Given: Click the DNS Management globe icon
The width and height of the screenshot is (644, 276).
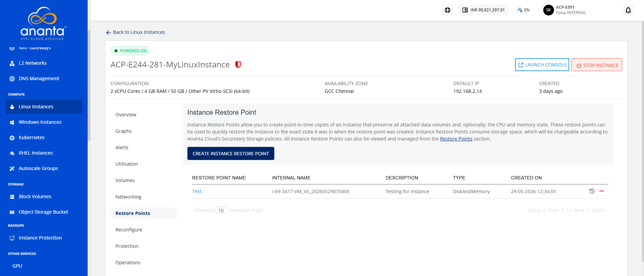Looking at the screenshot, I should click(12, 79).
